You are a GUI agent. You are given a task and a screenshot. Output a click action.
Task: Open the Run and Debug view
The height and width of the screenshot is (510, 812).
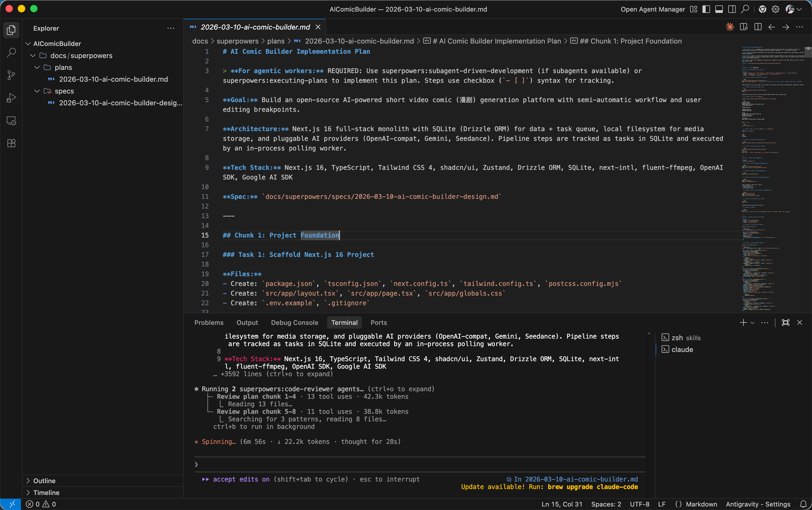click(x=11, y=98)
